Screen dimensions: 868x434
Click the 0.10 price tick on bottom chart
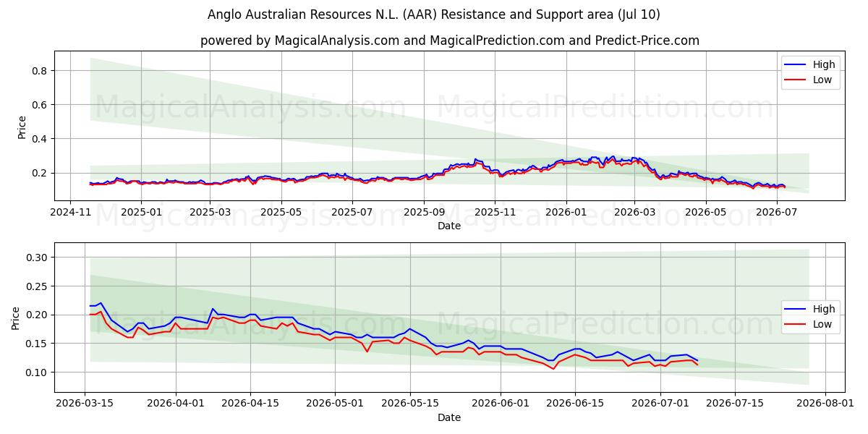click(x=36, y=373)
